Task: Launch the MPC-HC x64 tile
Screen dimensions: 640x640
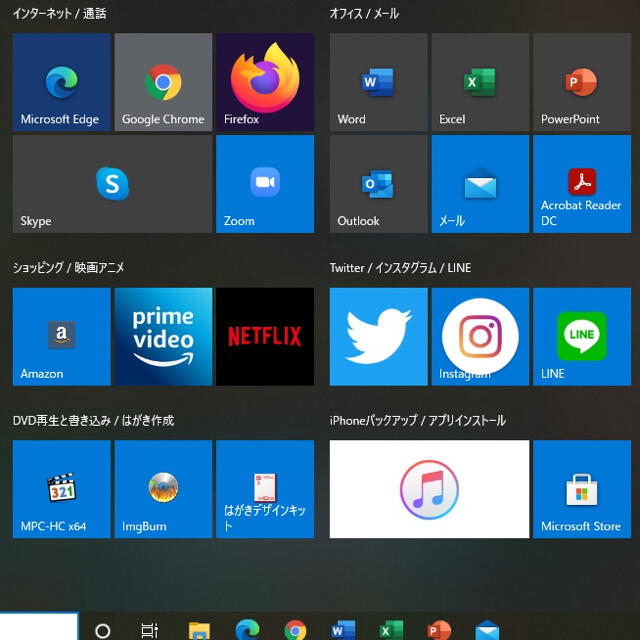Action: point(62,489)
